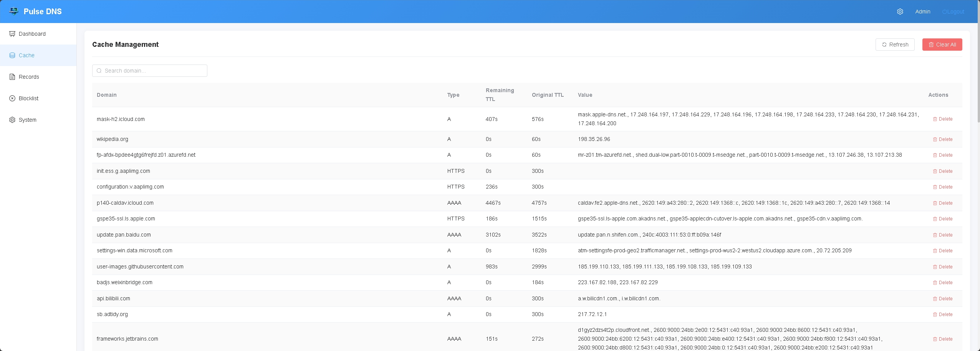Click the Pulse DNS shield logo
Image resolution: width=980 pixels, height=351 pixels.
13,11
